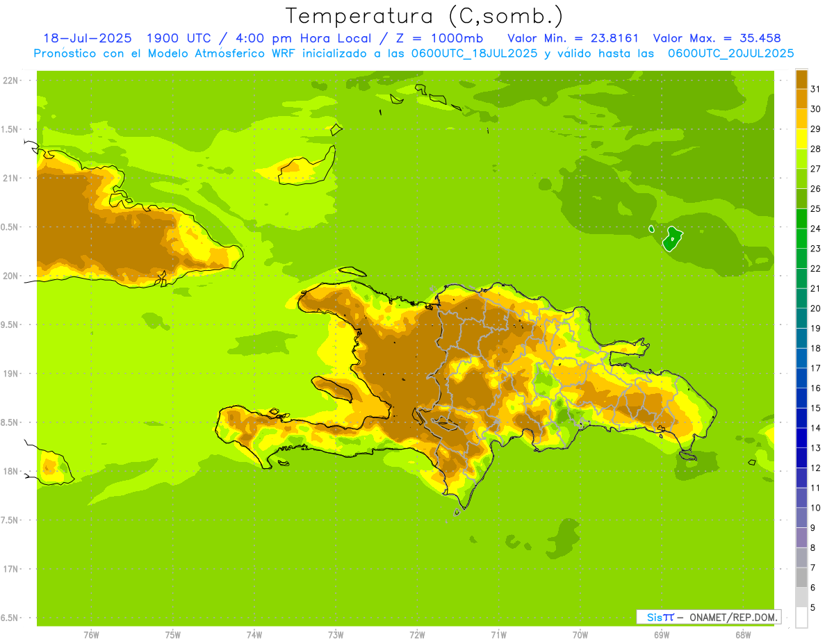Click the '21N' latitude axis label
The width and height of the screenshot is (834, 644).
tap(10, 178)
